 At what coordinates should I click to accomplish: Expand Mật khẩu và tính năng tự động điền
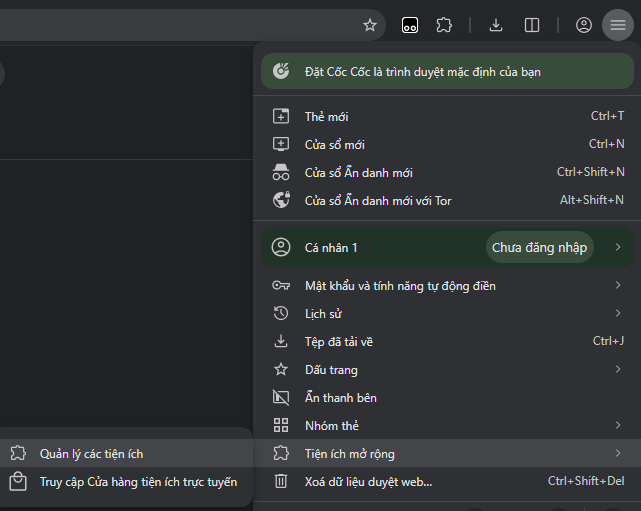point(618,286)
